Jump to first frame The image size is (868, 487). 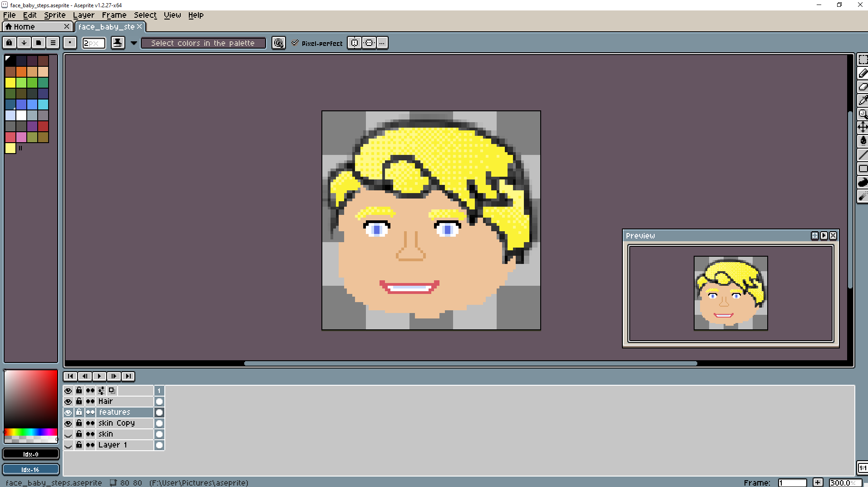click(70, 376)
